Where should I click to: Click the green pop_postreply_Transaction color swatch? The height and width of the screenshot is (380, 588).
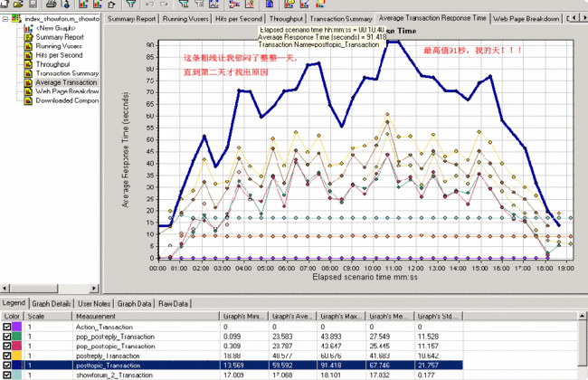click(17, 337)
